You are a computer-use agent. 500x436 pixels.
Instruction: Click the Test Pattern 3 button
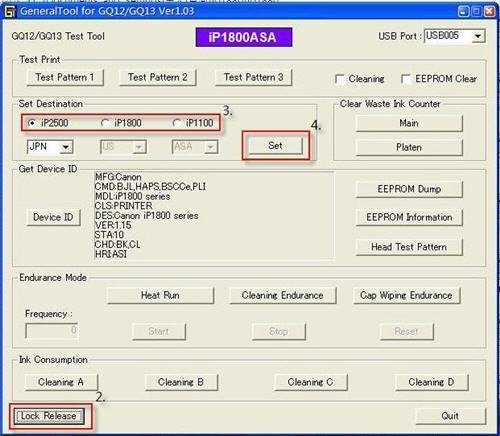pyautogui.click(x=253, y=77)
